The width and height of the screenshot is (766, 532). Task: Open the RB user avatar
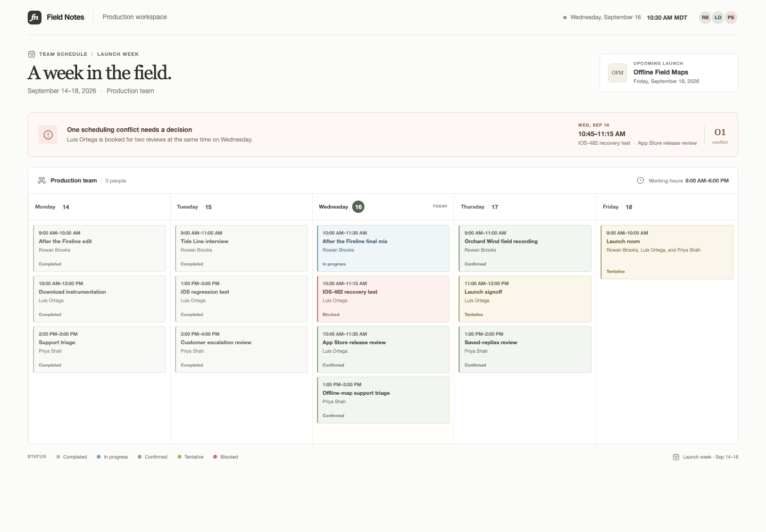click(x=705, y=18)
